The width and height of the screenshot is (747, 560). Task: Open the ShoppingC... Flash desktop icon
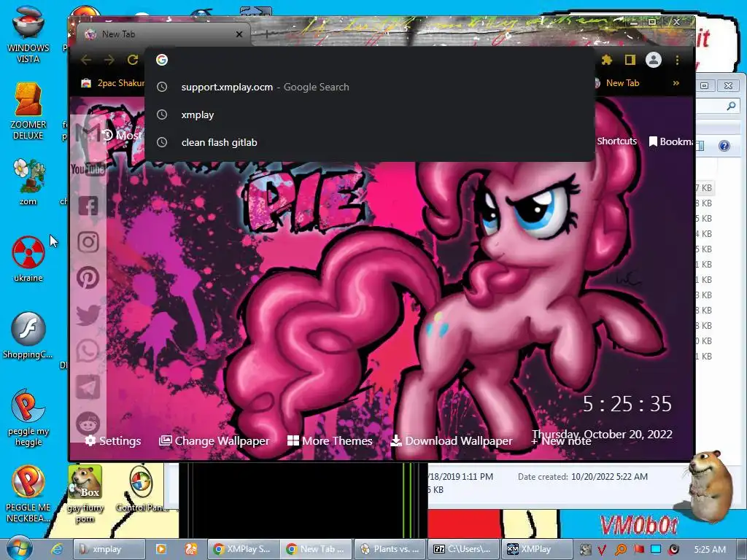(28, 335)
